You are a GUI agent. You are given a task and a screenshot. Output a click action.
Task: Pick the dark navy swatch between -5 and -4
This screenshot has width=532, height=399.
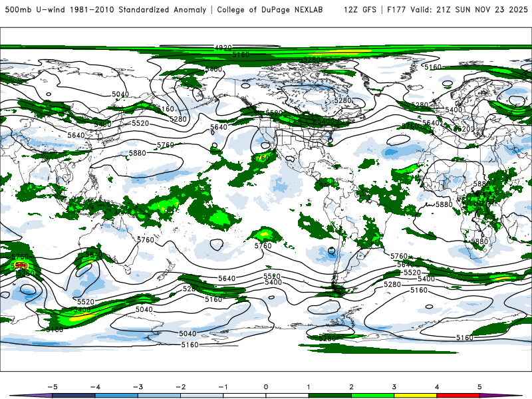[x=74, y=396]
